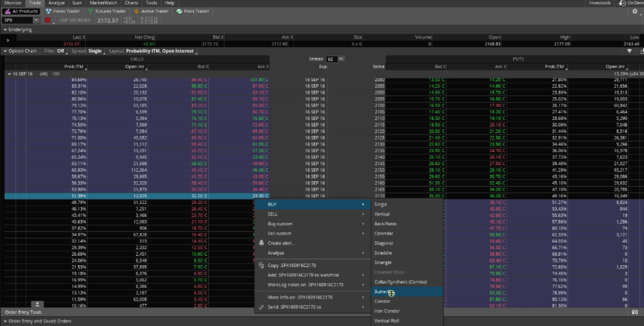Choose Diagonal in the BUY submenu
Screen dimensions: 644x326
click(x=407, y=243)
